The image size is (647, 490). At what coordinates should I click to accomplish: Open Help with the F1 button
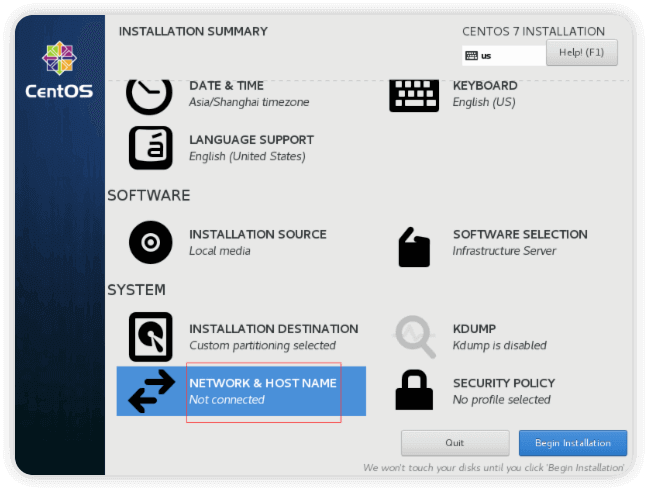[x=582, y=52]
